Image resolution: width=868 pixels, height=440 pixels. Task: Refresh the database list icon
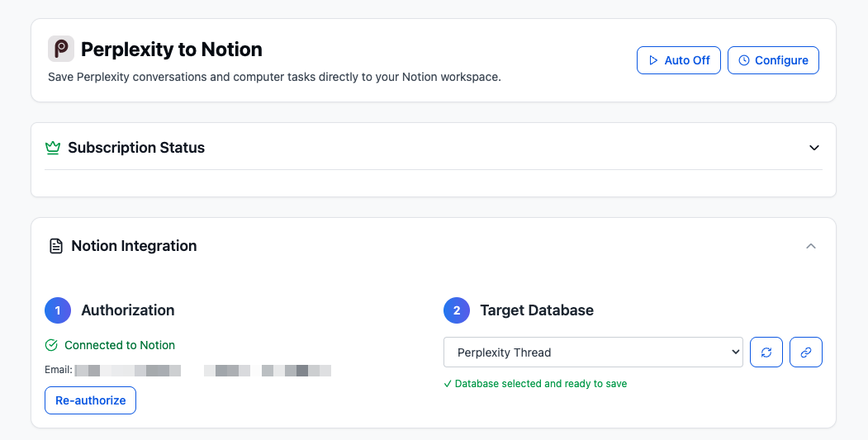pyautogui.click(x=766, y=352)
